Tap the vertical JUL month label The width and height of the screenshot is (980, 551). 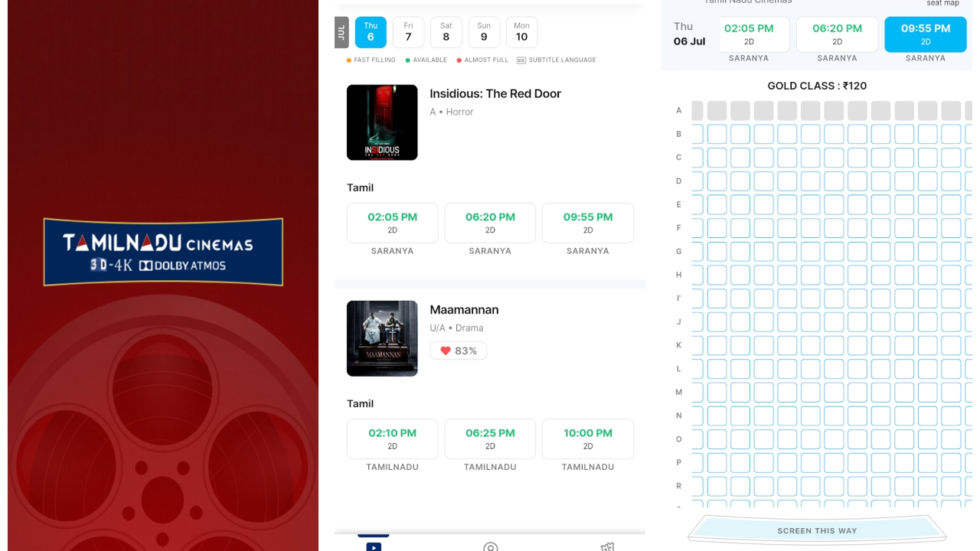pos(341,32)
